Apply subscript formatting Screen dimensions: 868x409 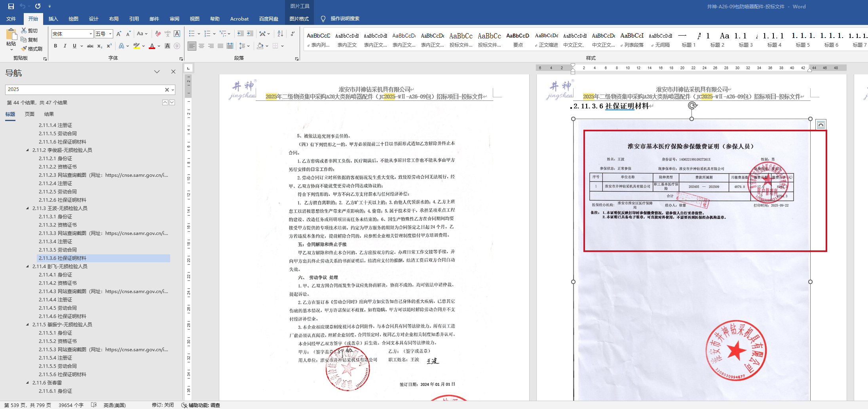100,46
